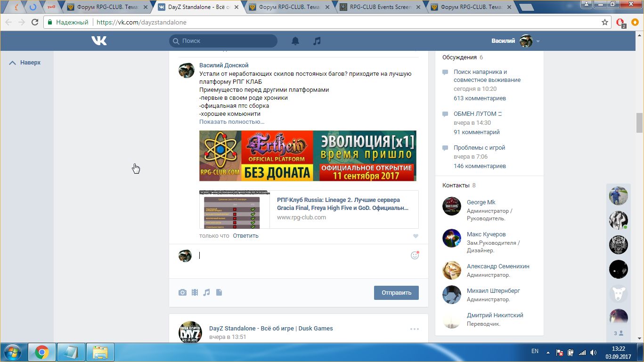The width and height of the screenshot is (644, 362).
Task: Like the comment with the heart icon
Action: 416,236
